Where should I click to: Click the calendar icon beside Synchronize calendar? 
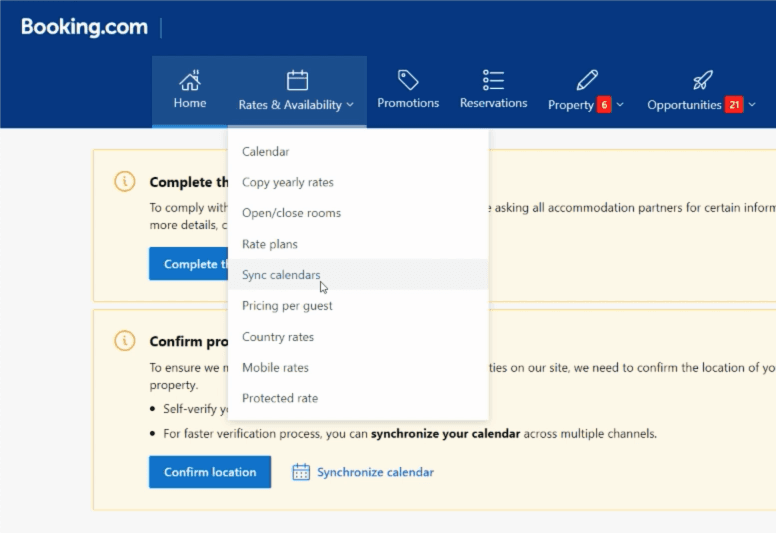(x=301, y=472)
